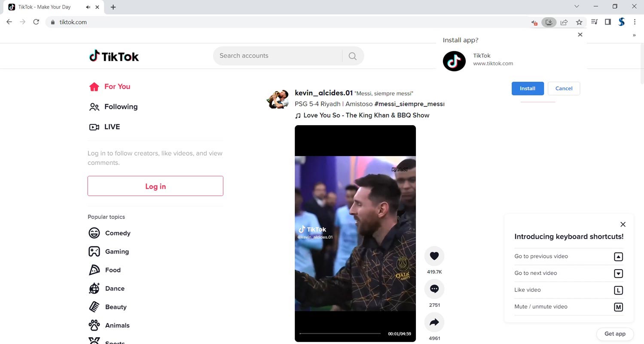
Task: Mute the tab via speaker icon
Action: click(x=88, y=7)
